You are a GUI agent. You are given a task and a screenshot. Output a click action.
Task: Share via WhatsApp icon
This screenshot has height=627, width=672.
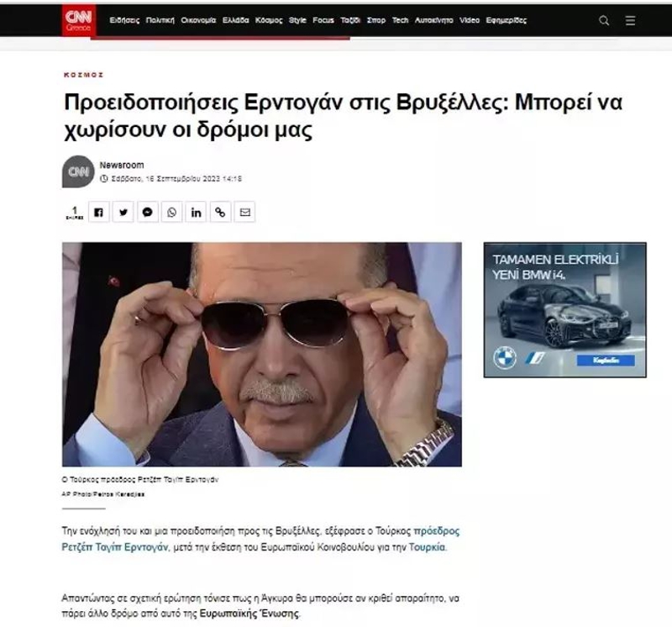(171, 212)
